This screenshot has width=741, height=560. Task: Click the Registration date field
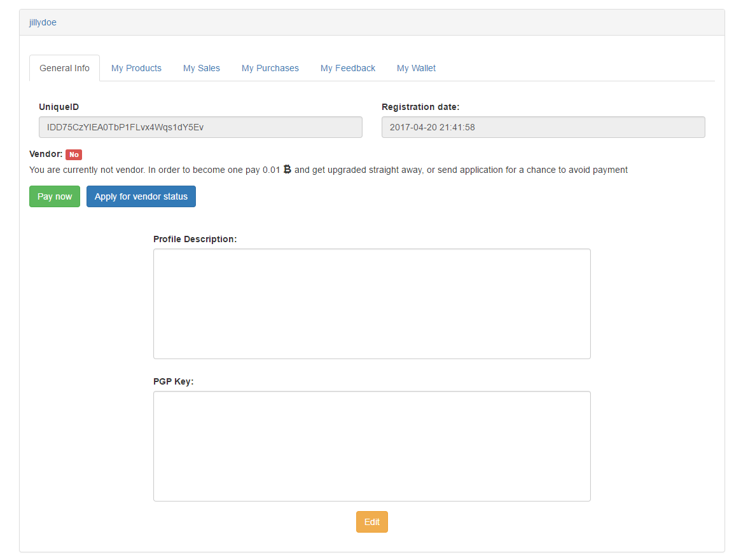click(x=543, y=127)
